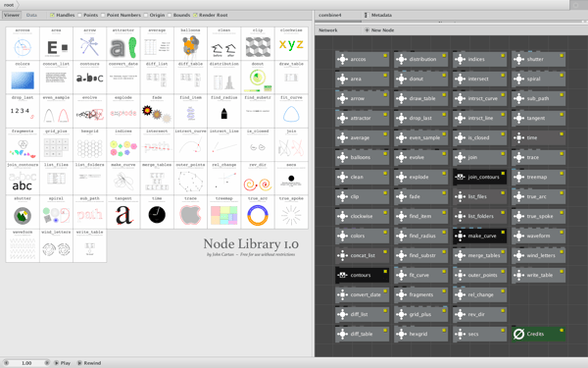Enable the Bounds checkbox
Viewport: 588px width, 368px height.
pyautogui.click(x=170, y=15)
